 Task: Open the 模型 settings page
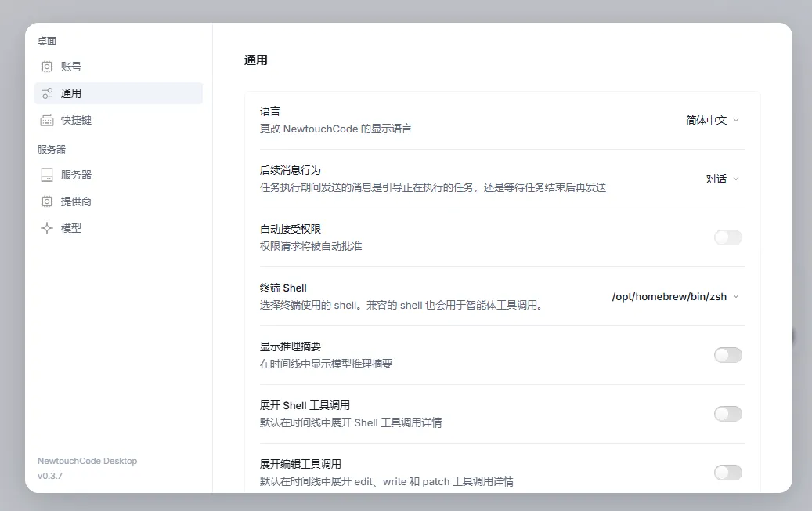pos(118,228)
